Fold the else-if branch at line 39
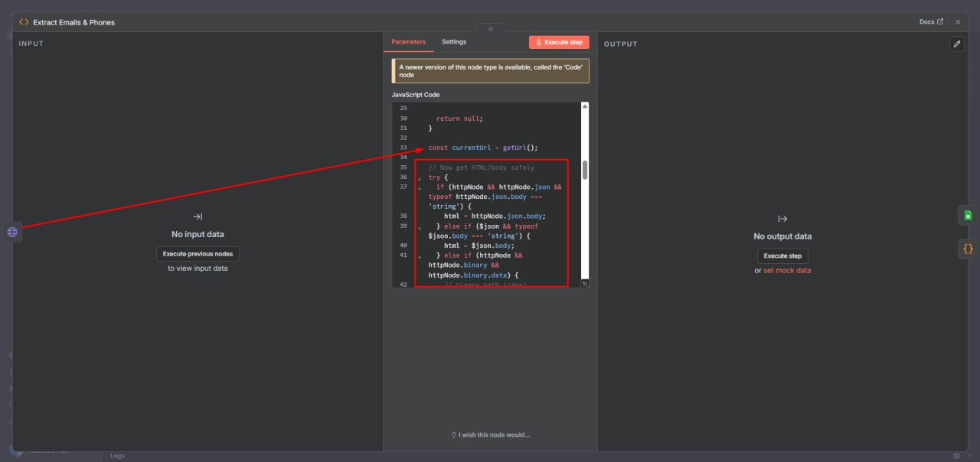This screenshot has width=980, height=462. pos(420,226)
